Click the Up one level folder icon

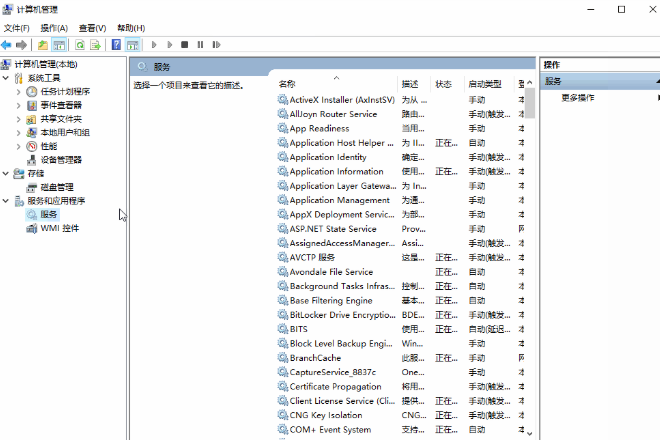[x=43, y=45]
